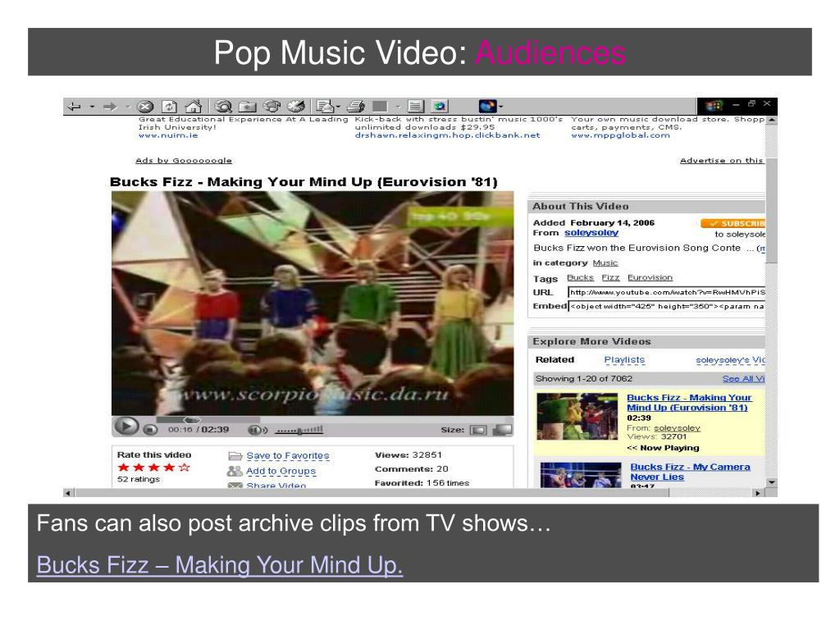Open the www.nuim.ie ad link
This screenshot has width=840, height=630.
pos(168,135)
